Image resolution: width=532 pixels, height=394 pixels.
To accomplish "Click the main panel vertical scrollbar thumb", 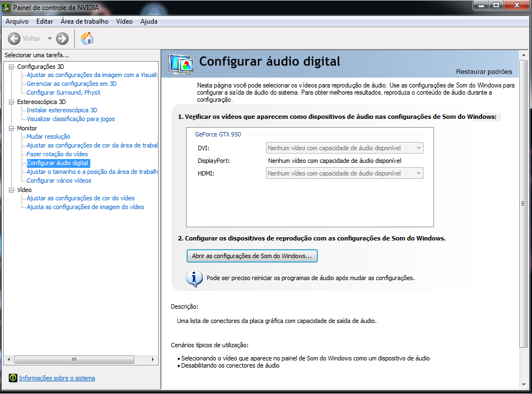I will pyautogui.click(x=523, y=204).
